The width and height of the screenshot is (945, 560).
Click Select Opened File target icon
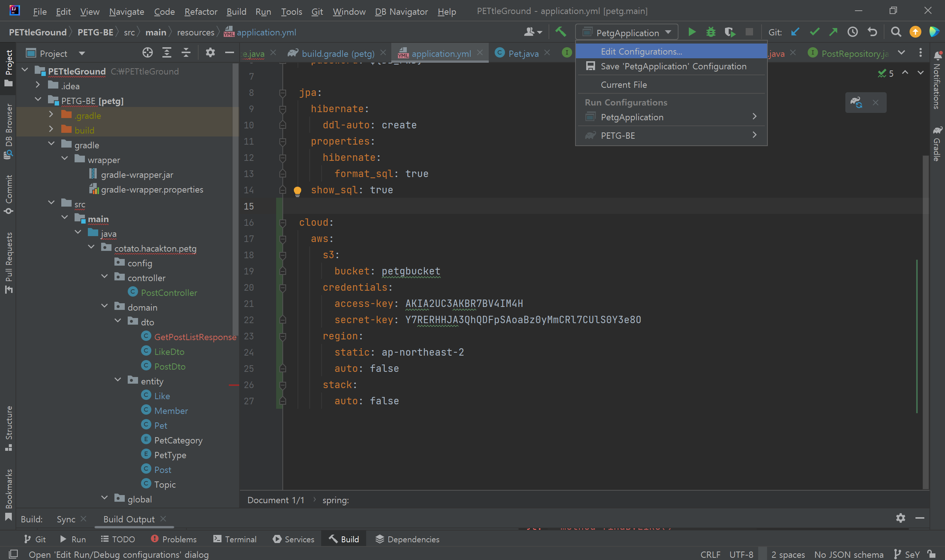click(147, 53)
